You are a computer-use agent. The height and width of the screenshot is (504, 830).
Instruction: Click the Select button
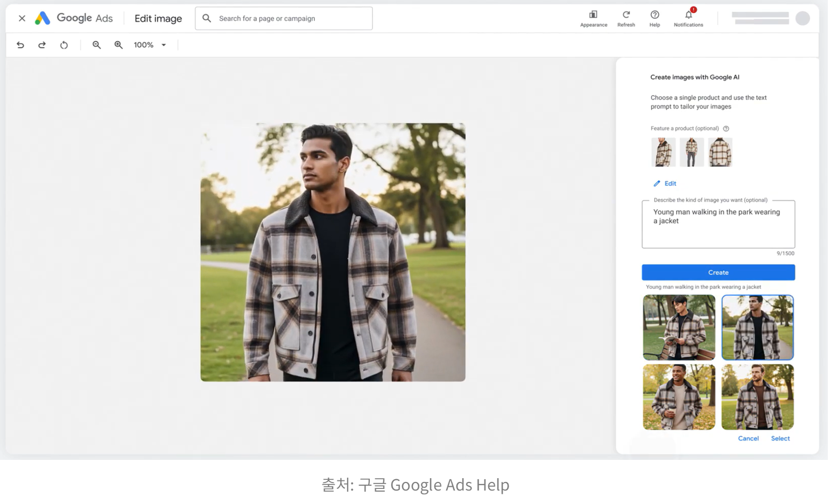click(780, 438)
